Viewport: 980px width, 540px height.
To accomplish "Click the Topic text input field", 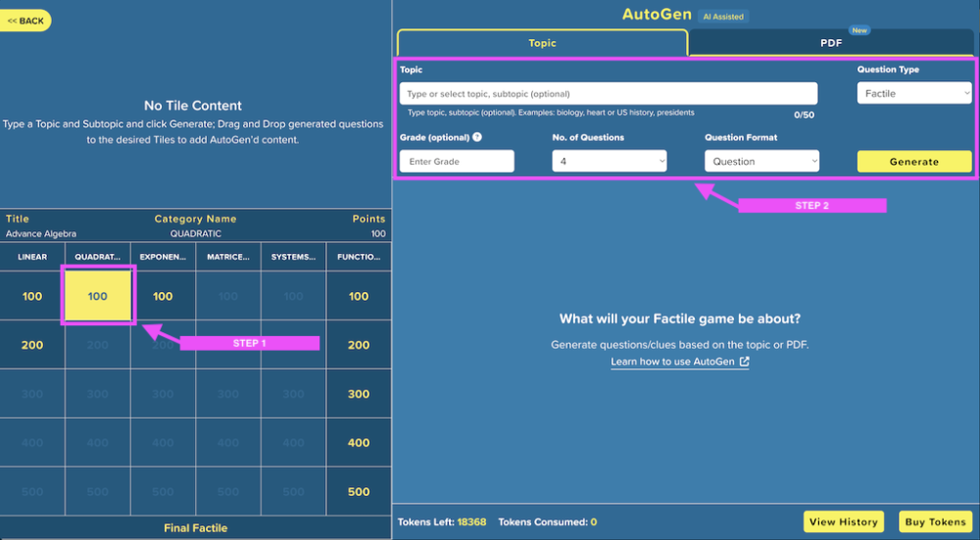I will [x=609, y=94].
